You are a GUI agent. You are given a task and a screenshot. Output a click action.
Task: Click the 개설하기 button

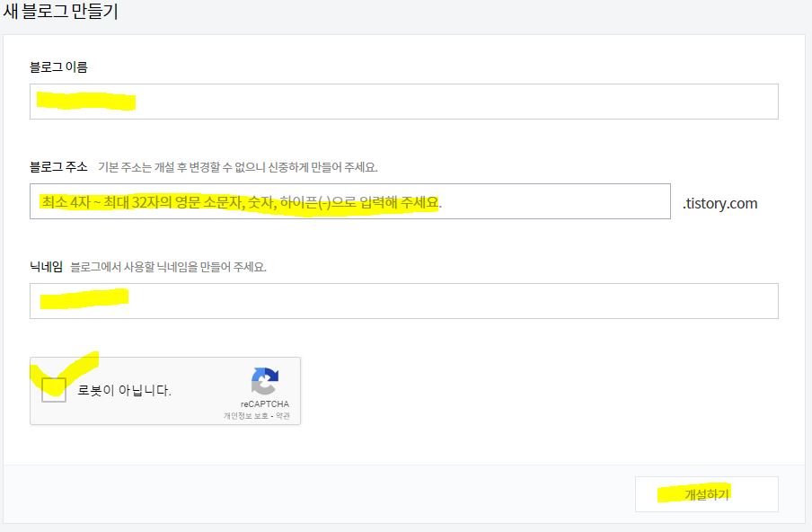[x=705, y=492]
